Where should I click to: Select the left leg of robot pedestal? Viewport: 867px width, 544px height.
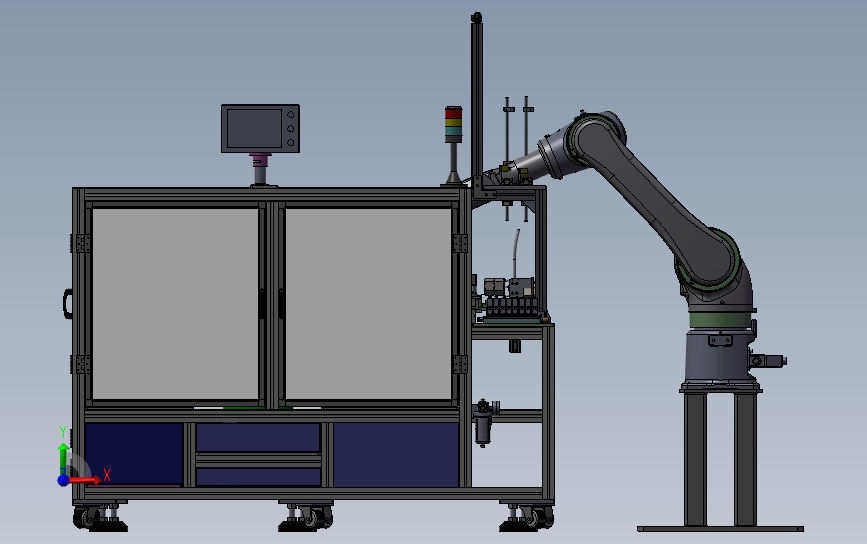tap(696, 459)
